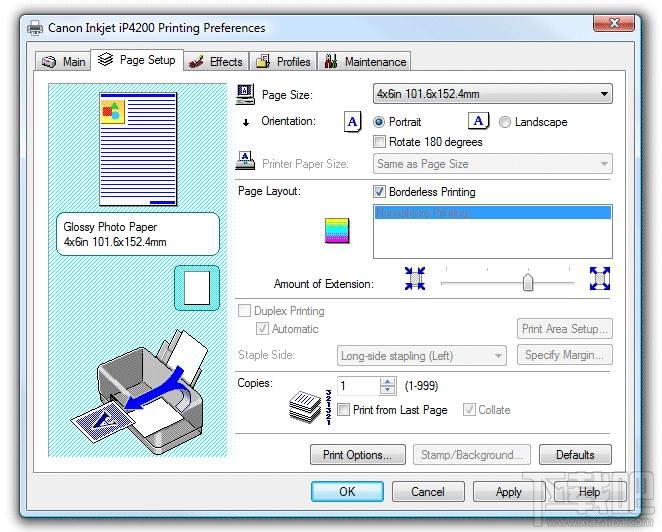662x532 pixels.
Task: Switch to the Effects tab
Action: click(216, 62)
